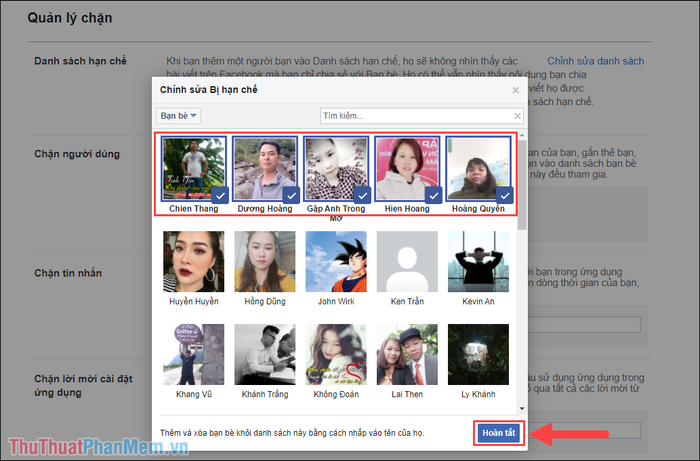Add Khang Vũ by his photo

(194, 354)
